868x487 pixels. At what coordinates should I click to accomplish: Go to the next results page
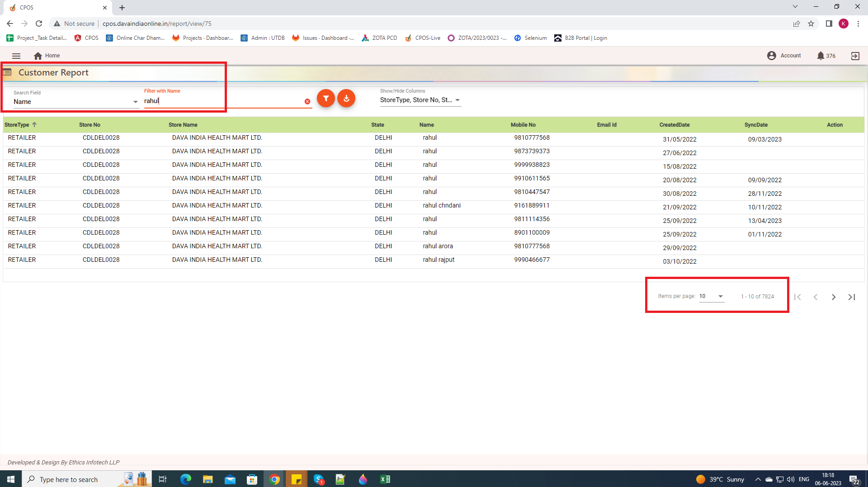pyautogui.click(x=833, y=297)
